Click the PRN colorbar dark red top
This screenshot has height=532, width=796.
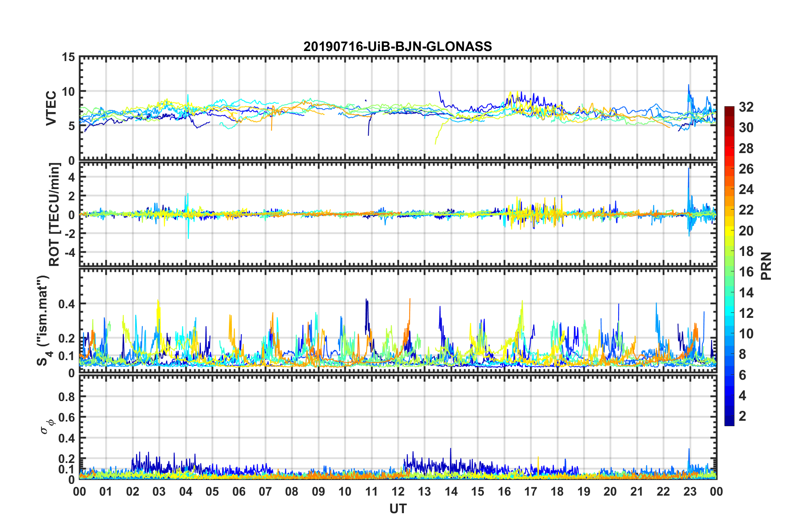pos(729,109)
